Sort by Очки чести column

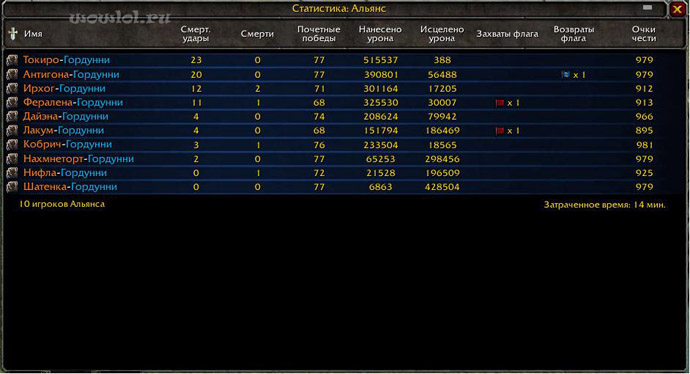point(644,34)
